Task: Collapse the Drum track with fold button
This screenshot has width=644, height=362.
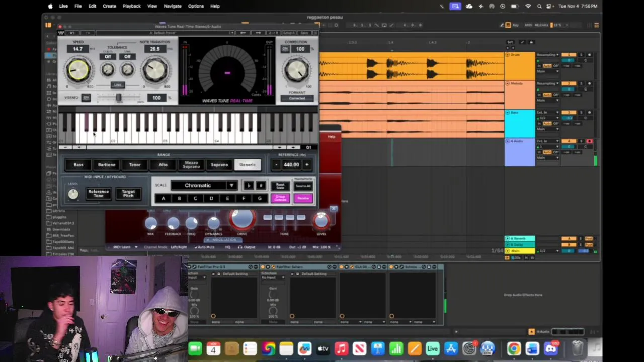Action: [508, 55]
